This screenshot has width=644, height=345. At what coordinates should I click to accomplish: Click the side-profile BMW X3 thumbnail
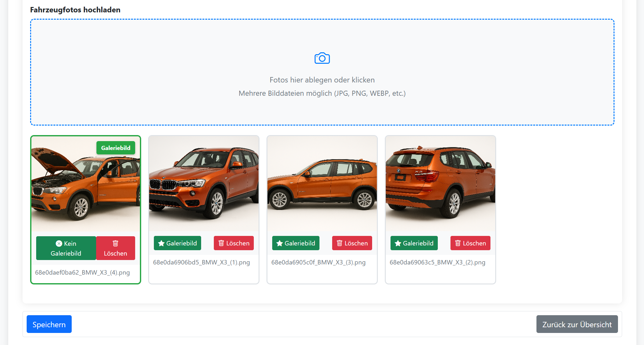tap(322, 184)
